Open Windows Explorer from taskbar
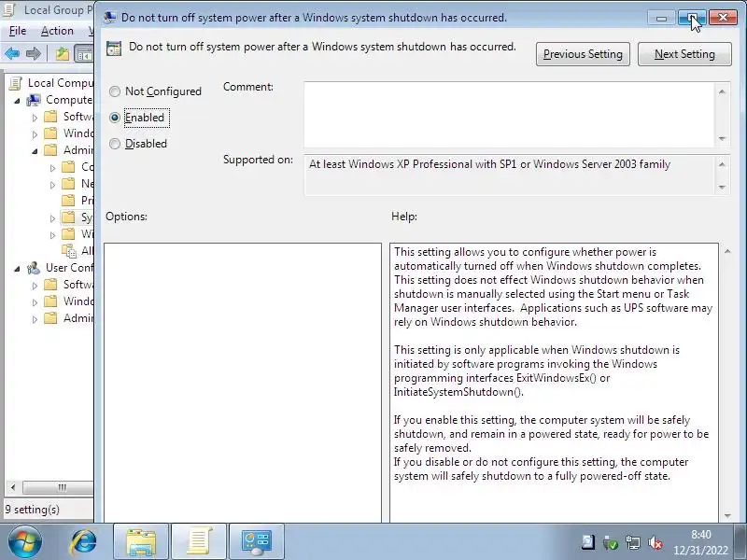This screenshot has width=747, height=560. tap(141, 542)
